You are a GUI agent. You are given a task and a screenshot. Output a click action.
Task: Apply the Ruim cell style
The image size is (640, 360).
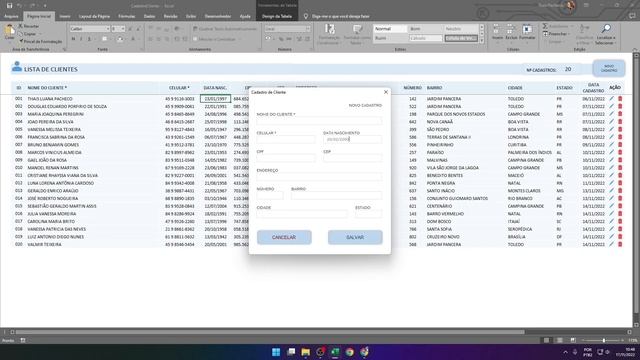coord(391,38)
